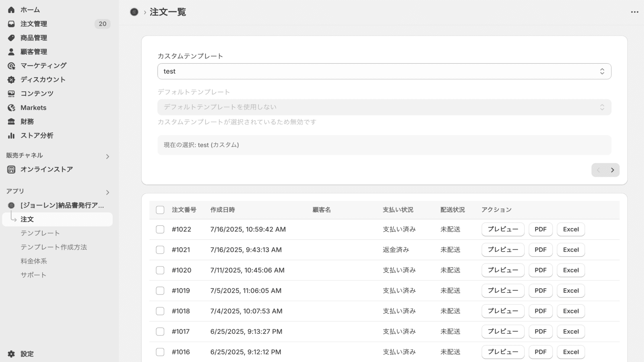644x362 pixels.
Task: Open 財務 using the bank icon
Action: [x=11, y=121]
